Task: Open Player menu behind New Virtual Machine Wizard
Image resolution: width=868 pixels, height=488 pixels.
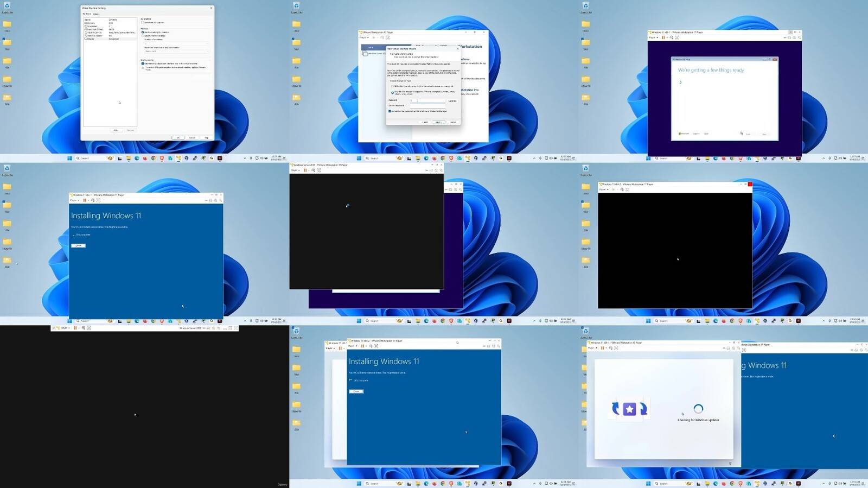Action: pyautogui.click(x=364, y=37)
